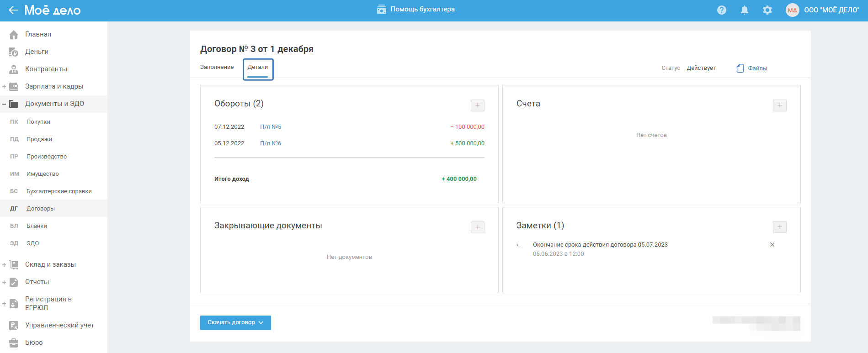Expand the Зарплата и кадры section
The height and width of the screenshot is (353, 868).
click(4, 86)
